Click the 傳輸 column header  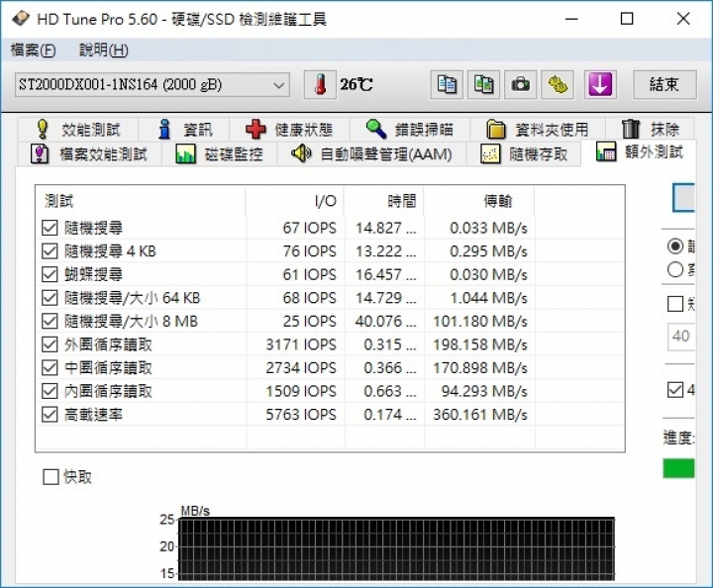(x=479, y=201)
